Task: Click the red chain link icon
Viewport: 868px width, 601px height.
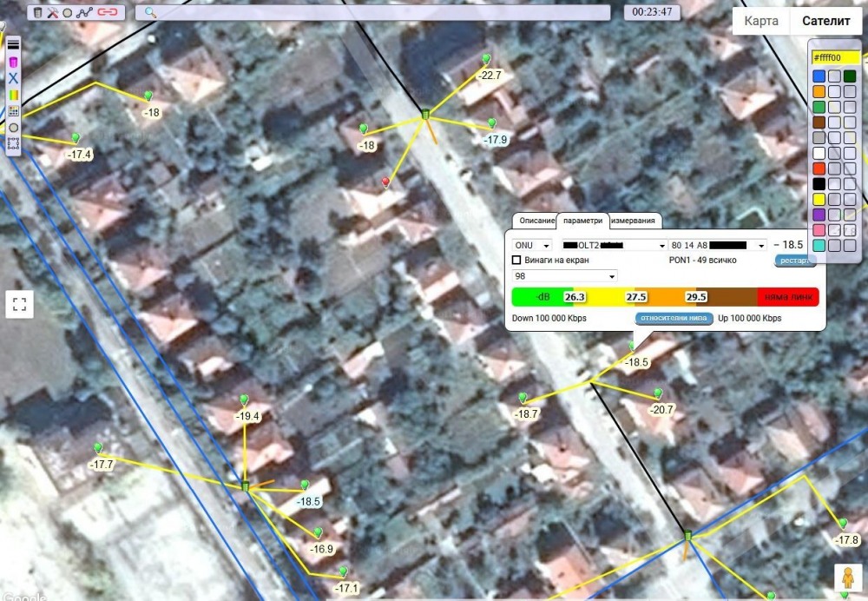Action: click(108, 13)
